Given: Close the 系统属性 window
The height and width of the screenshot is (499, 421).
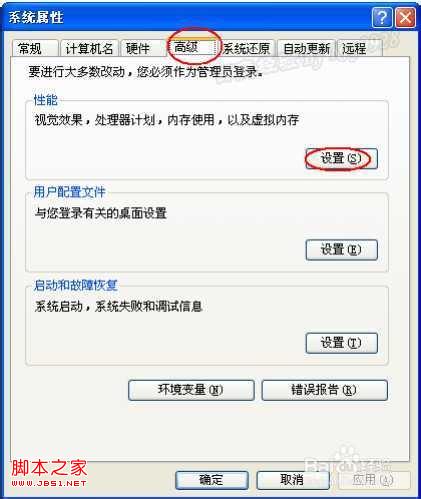Looking at the screenshot, I should [x=405, y=17].
